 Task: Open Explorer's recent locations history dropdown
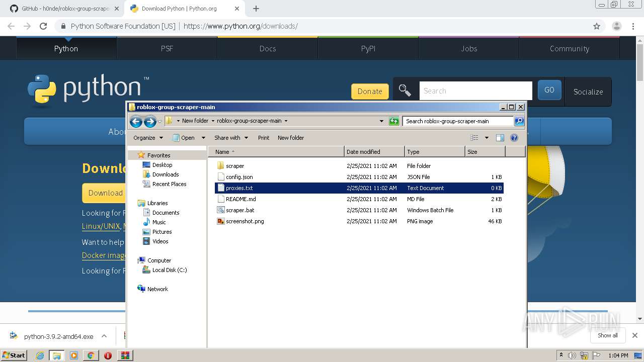[159, 121]
